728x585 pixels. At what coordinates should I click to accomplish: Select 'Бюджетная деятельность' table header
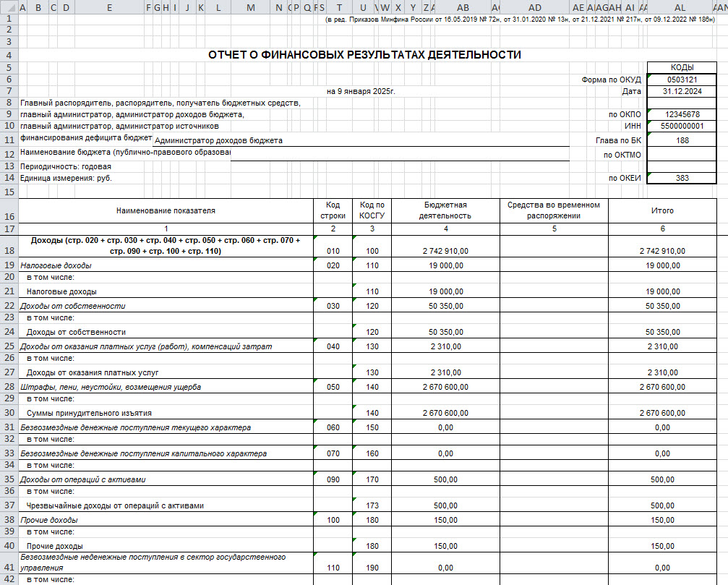445,210
